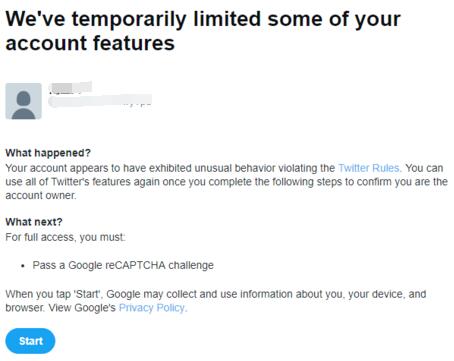Click the 'browser. View Google's' text
Screen dimensions: 454x361
(60, 308)
